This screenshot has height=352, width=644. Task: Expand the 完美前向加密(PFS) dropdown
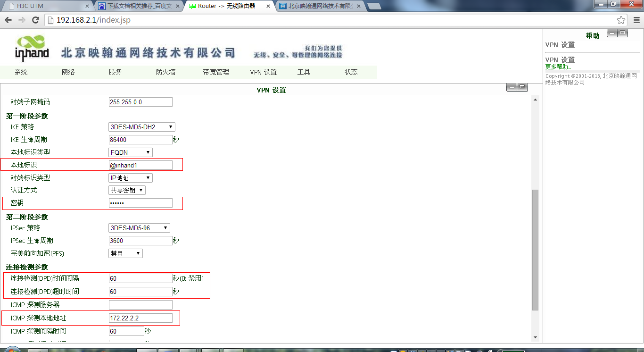[125, 253]
